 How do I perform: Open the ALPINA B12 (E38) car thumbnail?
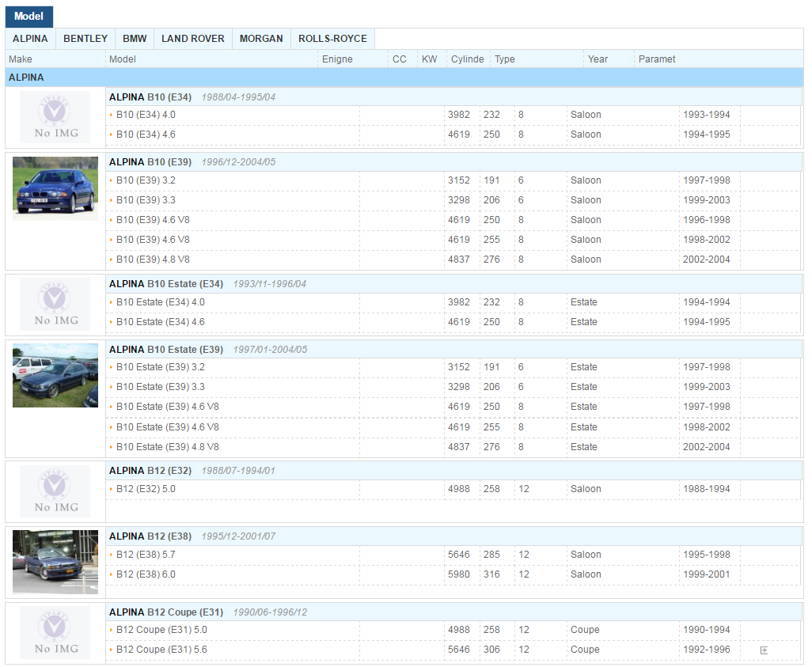pyautogui.click(x=55, y=562)
